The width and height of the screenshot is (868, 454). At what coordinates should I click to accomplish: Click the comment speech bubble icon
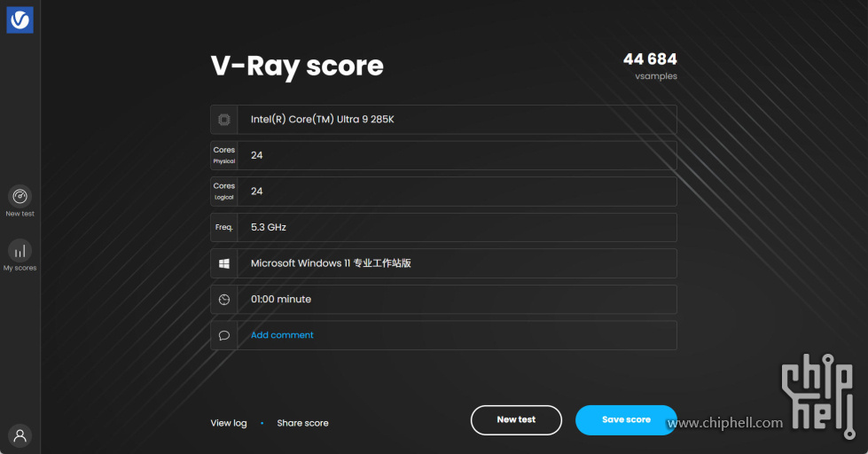point(224,335)
